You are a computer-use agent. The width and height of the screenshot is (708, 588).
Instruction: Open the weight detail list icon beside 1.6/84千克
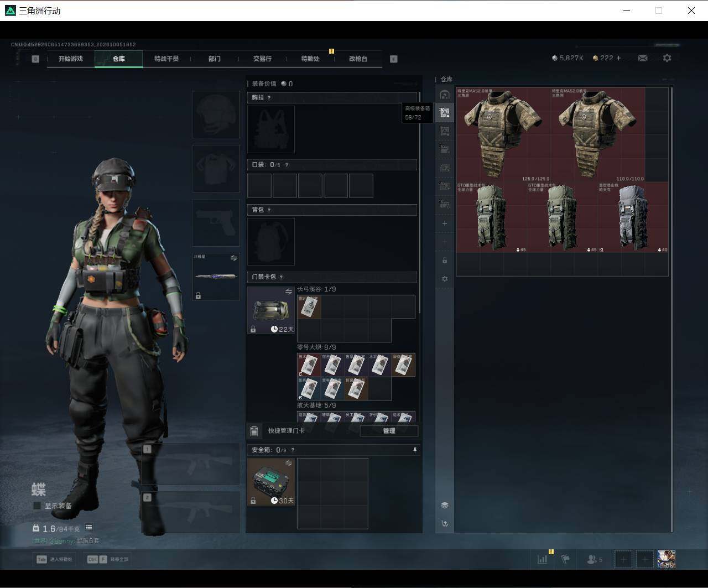tap(89, 528)
